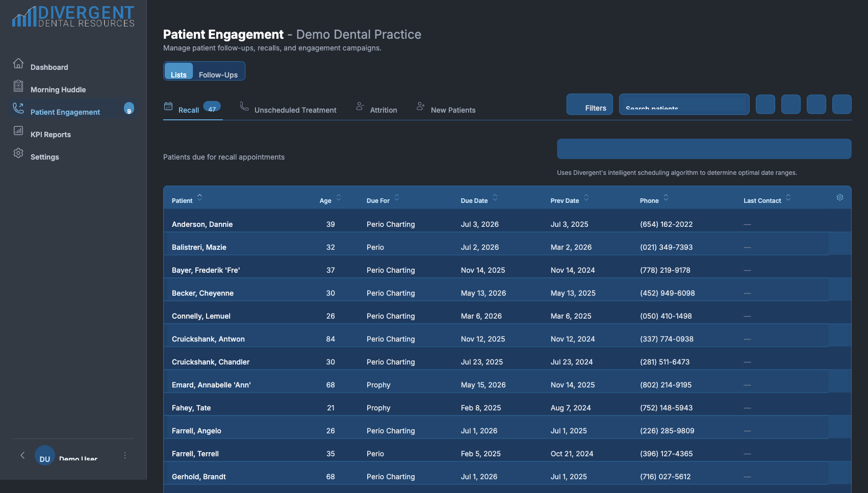Click patient Cruickshank, Antwon

(208, 339)
